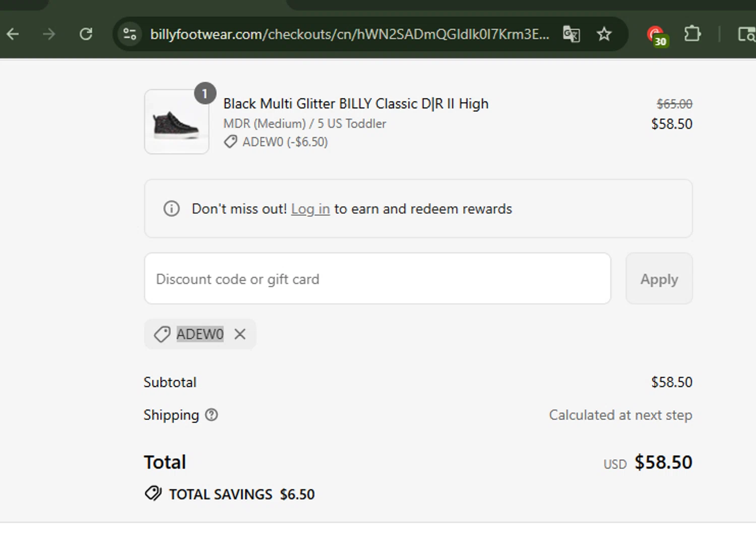Open site information icon in address bar

pos(130,34)
